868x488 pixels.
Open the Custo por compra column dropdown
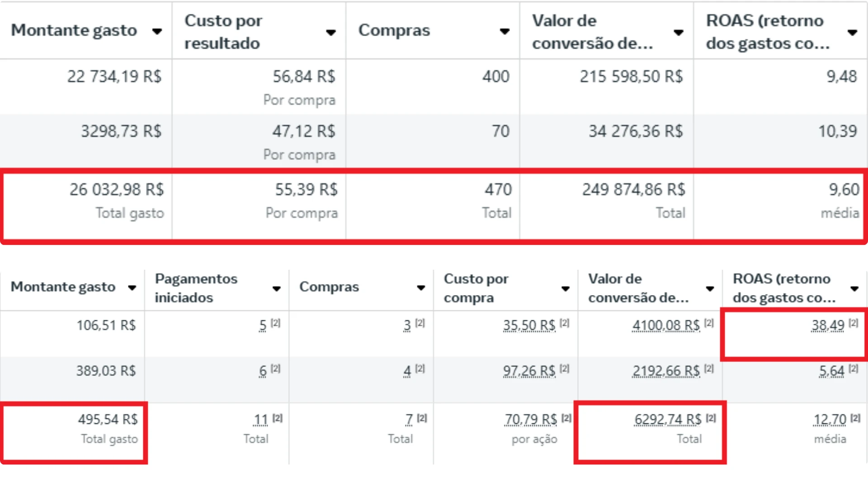566,289
